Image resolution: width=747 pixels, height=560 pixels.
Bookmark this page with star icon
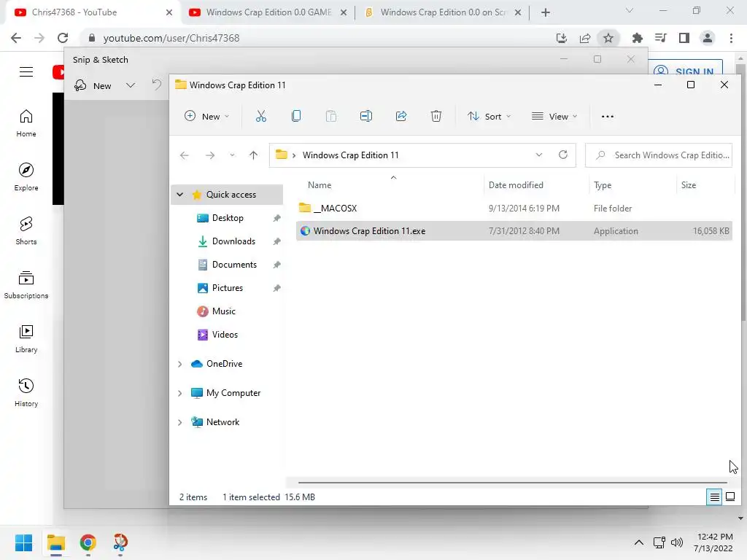(x=608, y=38)
